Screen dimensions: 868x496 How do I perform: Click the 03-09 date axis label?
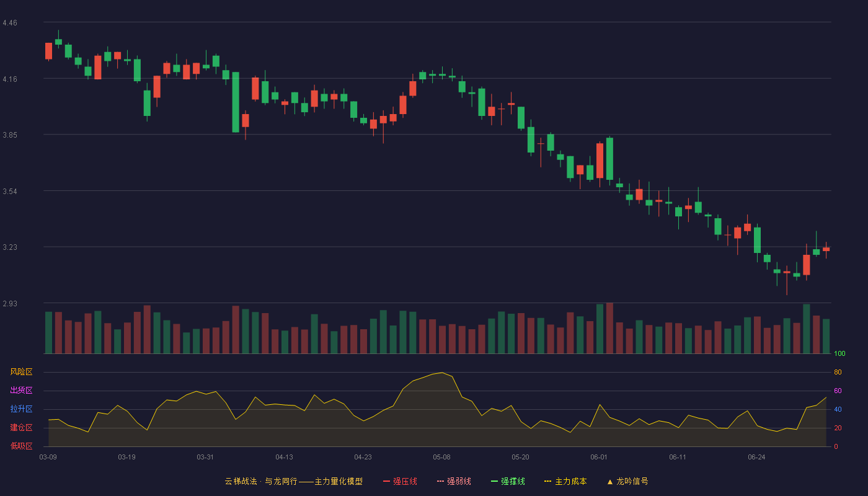click(48, 457)
